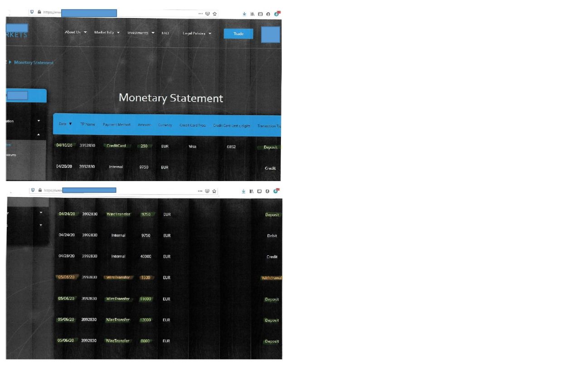Click the padlock icon in the upper address bar
The image size is (580, 392).
click(39, 12)
